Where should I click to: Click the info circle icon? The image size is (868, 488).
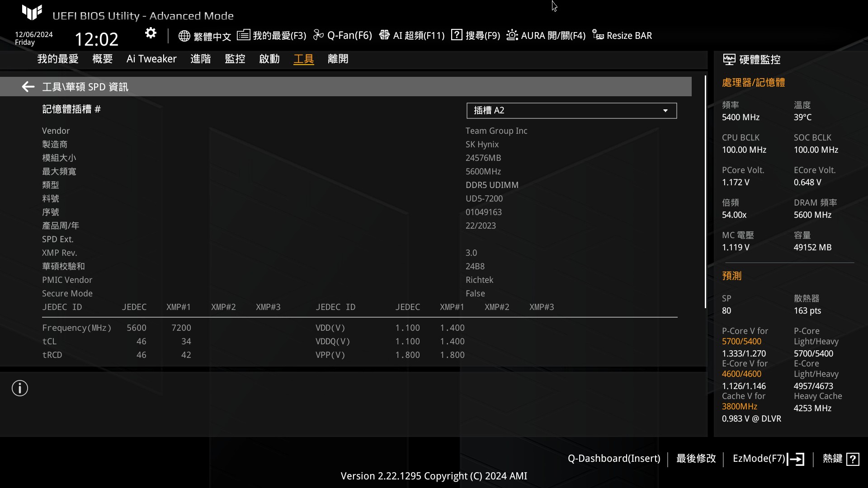coord(20,388)
